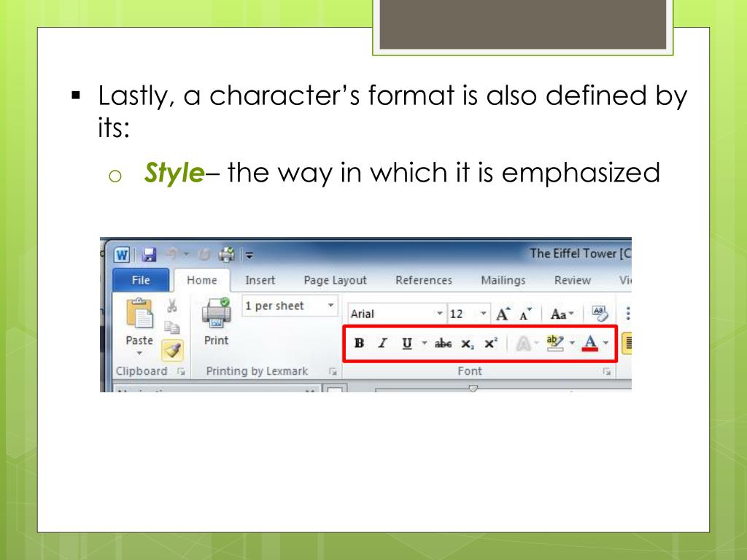Open the Clipboard dialog launcher

pos(181,371)
